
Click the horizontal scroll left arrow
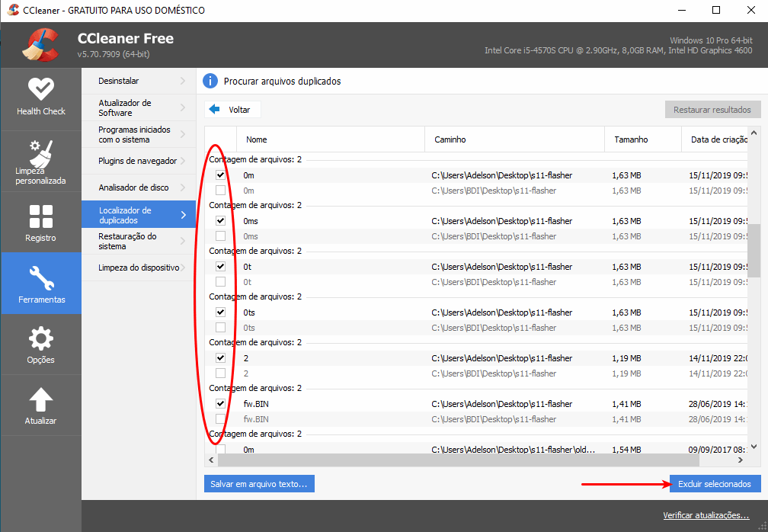click(212, 460)
